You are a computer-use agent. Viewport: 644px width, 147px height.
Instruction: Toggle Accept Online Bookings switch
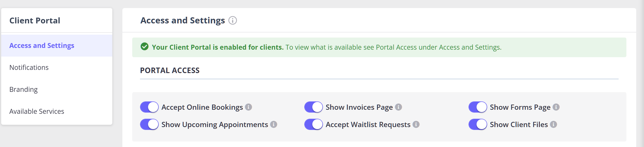(x=149, y=107)
